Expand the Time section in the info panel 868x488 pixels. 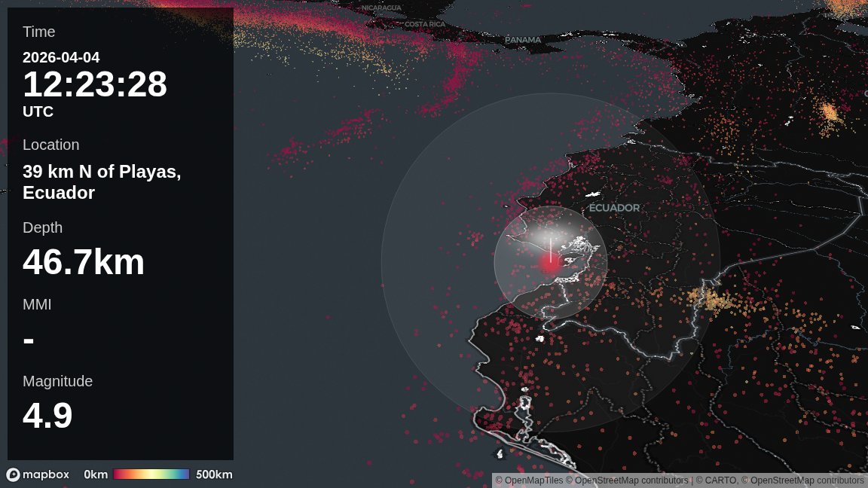click(38, 32)
